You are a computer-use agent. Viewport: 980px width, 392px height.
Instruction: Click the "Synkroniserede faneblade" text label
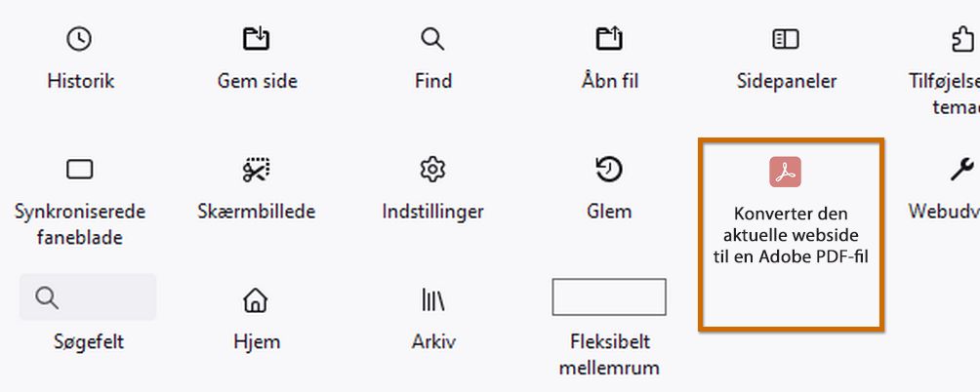pyautogui.click(x=79, y=223)
